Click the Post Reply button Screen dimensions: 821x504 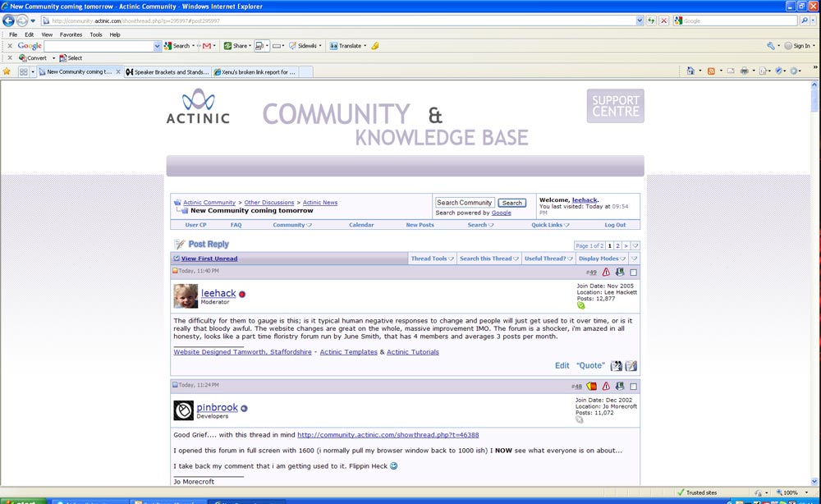point(202,244)
